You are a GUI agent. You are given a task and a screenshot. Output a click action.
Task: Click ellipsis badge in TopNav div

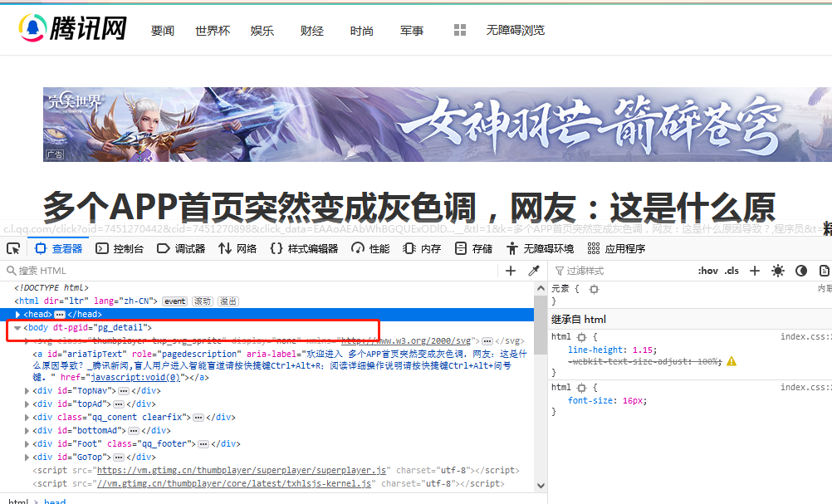(124, 391)
